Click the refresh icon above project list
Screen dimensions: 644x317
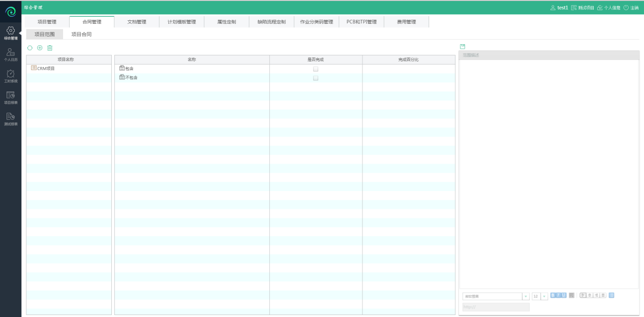coord(29,48)
